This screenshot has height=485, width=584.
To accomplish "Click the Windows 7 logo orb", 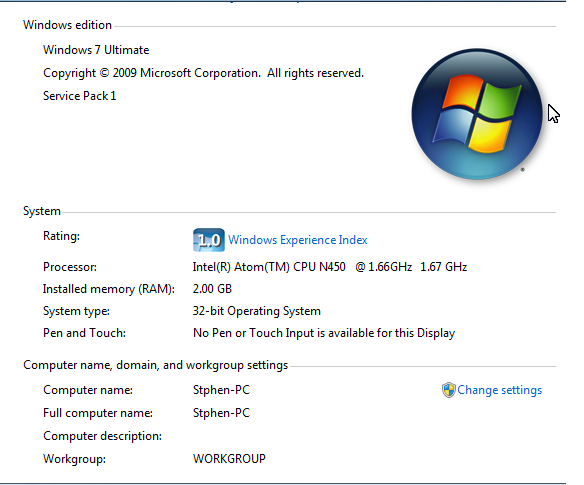I will click(x=477, y=114).
